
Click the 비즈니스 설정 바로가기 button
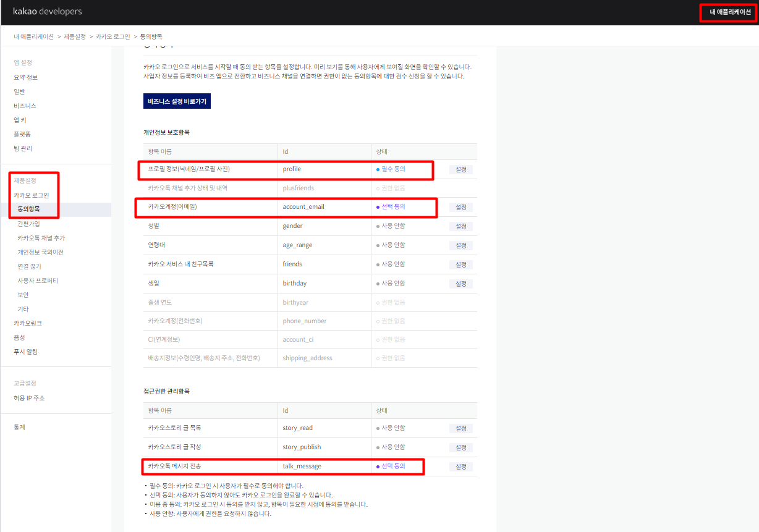coord(177,101)
